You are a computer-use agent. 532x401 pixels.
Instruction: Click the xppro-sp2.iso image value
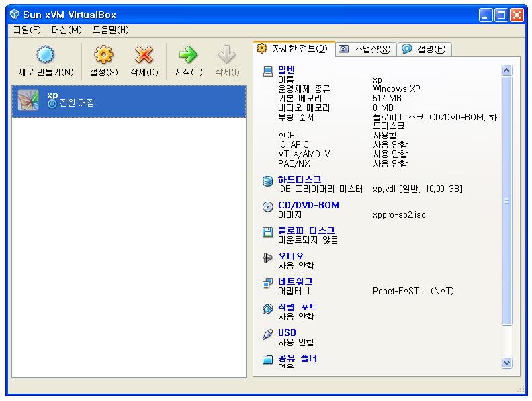tap(399, 215)
